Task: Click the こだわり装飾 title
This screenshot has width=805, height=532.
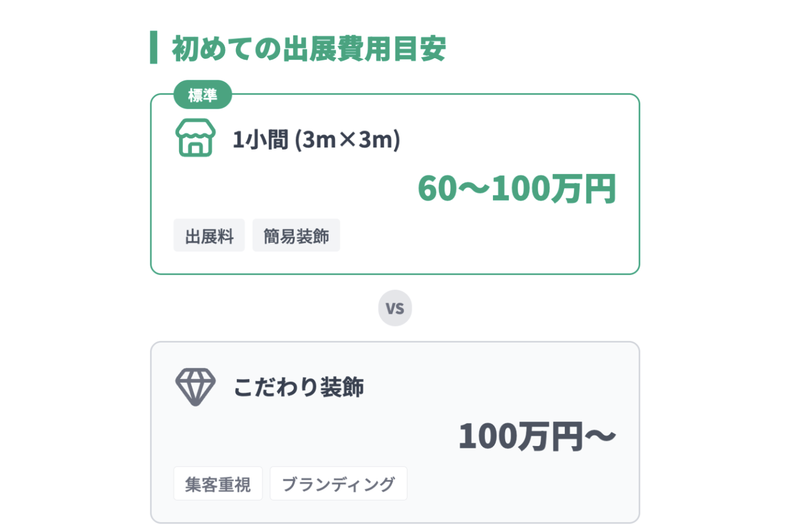Action: tap(299, 387)
